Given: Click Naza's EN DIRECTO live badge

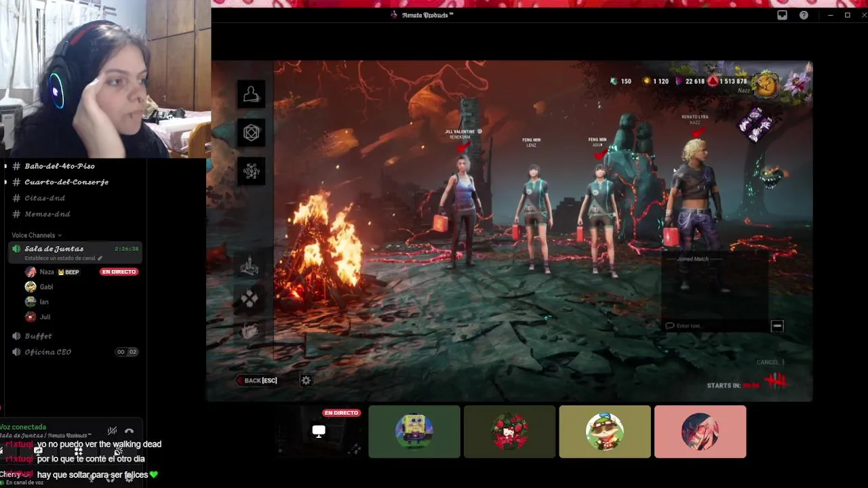Looking at the screenshot, I should click(119, 272).
